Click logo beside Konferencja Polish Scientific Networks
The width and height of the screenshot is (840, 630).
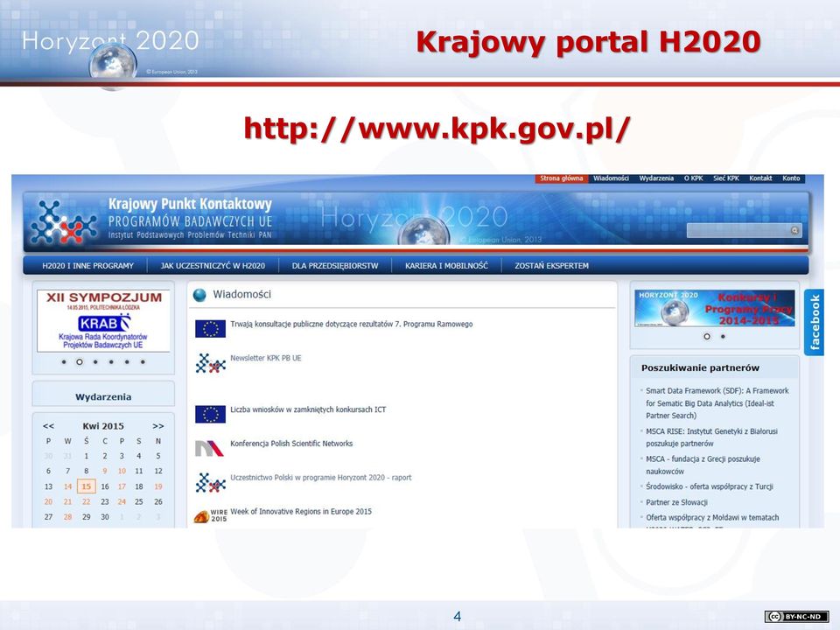click(x=209, y=448)
